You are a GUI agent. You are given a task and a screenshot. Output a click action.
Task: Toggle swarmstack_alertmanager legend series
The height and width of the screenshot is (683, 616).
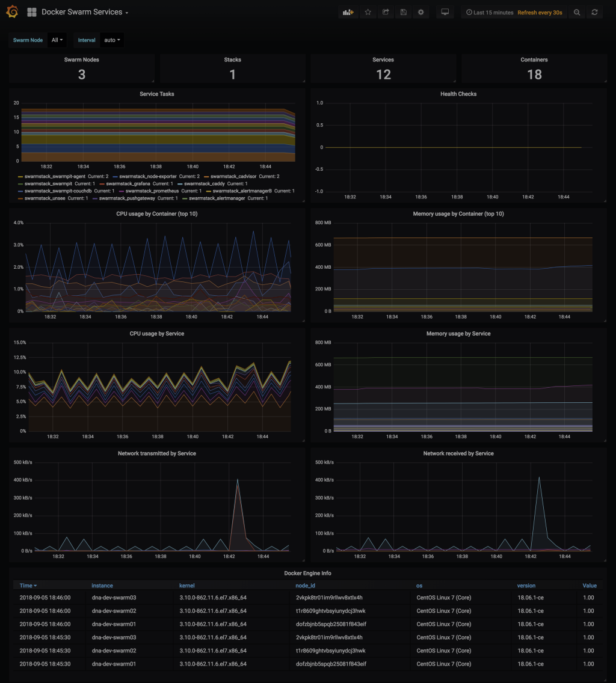[x=217, y=198]
